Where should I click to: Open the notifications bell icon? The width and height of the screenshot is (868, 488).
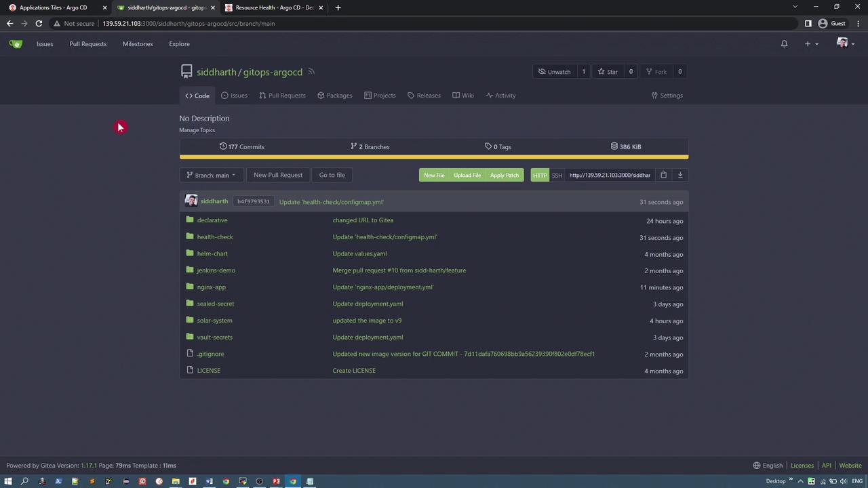(x=784, y=44)
